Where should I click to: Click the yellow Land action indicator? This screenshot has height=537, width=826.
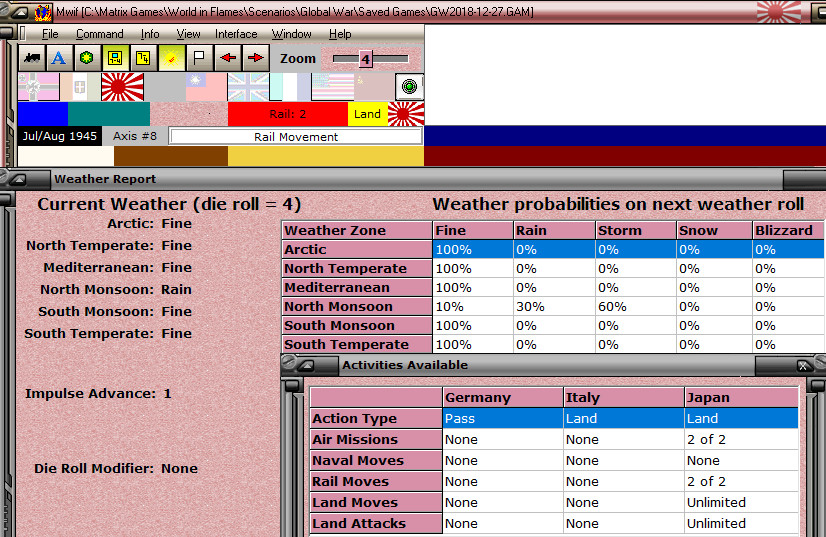tap(368, 114)
